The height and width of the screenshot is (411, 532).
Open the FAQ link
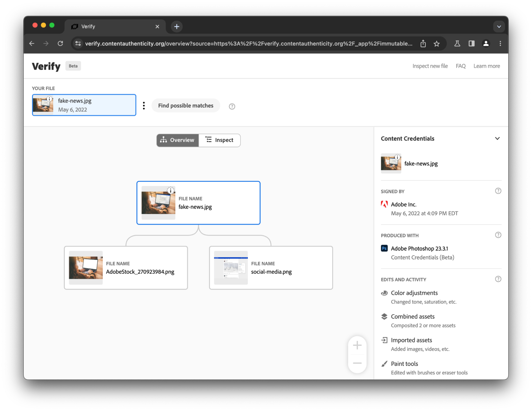click(x=460, y=66)
